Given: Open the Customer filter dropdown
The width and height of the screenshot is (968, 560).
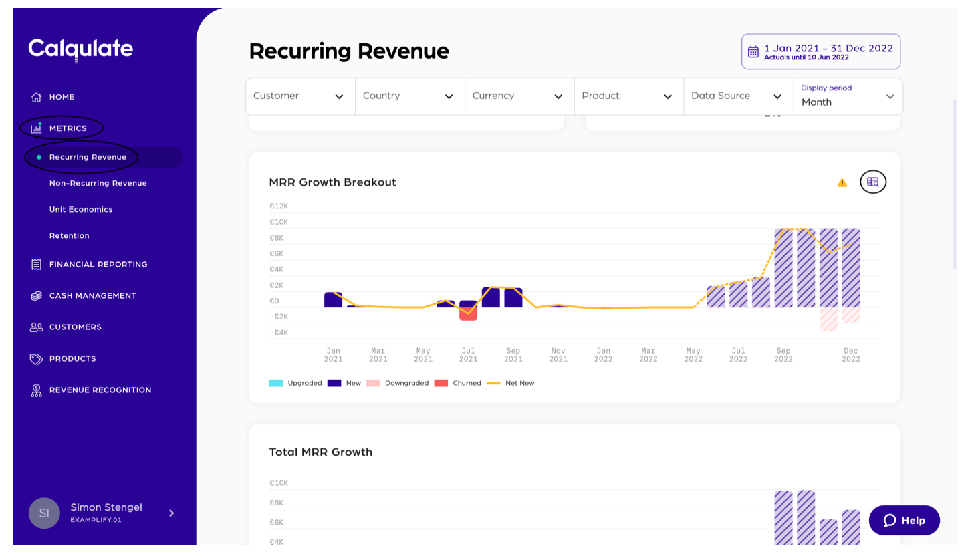Looking at the screenshot, I should pos(300,96).
